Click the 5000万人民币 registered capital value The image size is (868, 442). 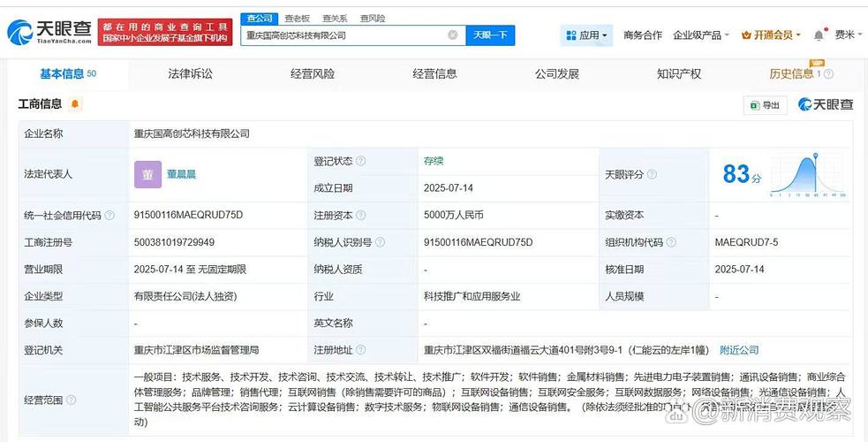tap(453, 215)
